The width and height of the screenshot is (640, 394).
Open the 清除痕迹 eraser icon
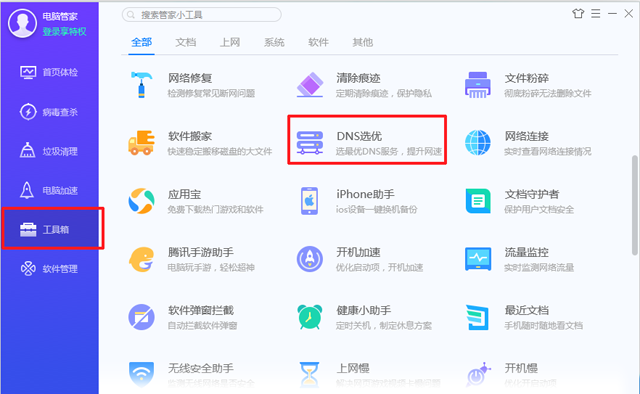[x=310, y=85]
